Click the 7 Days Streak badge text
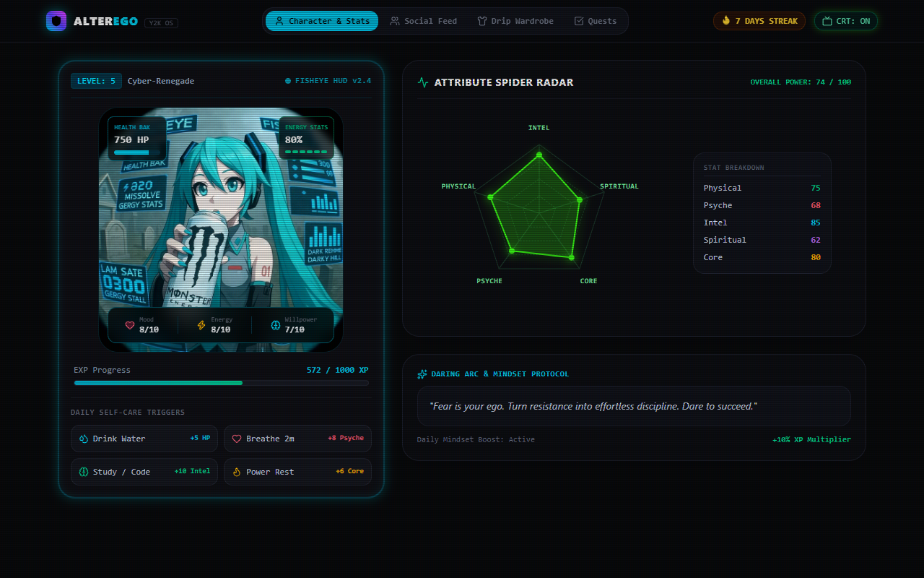The height and width of the screenshot is (578, 924). coord(767,21)
